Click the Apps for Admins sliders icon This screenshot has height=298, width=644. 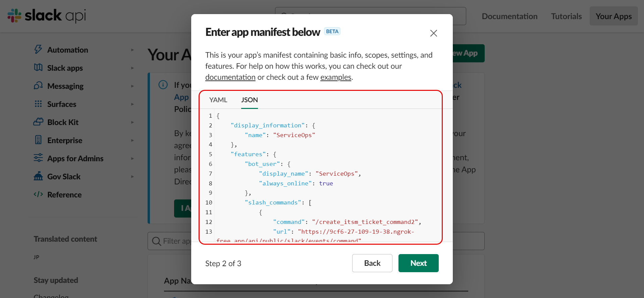coord(38,158)
